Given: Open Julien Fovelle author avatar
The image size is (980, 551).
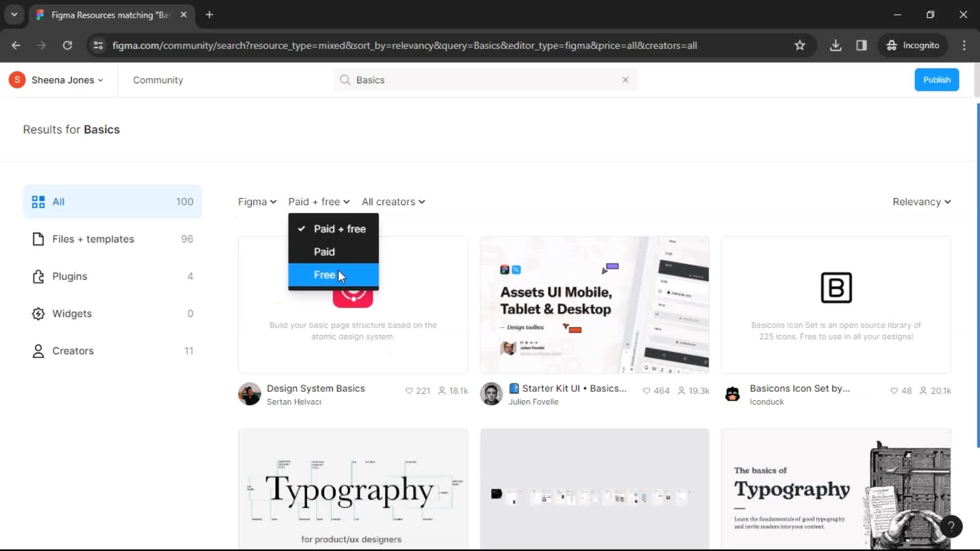Looking at the screenshot, I should (492, 394).
